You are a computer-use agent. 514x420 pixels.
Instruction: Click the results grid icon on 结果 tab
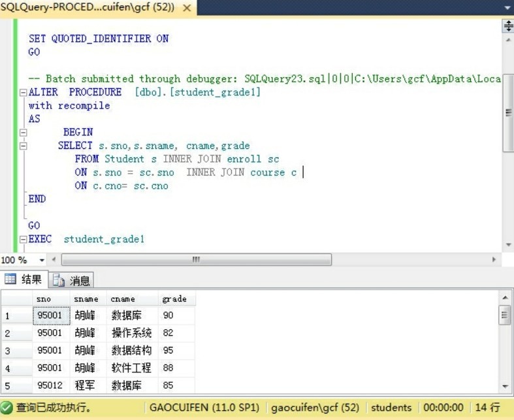tap(10, 280)
